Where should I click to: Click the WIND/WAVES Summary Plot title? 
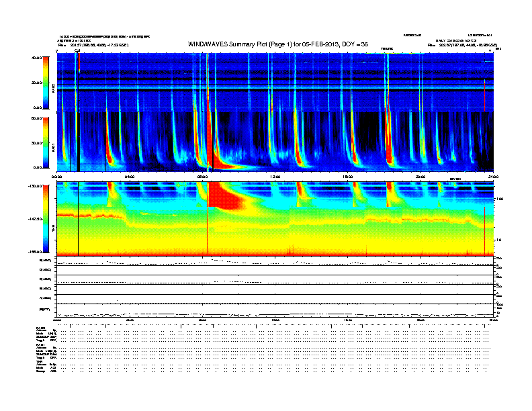point(278,44)
